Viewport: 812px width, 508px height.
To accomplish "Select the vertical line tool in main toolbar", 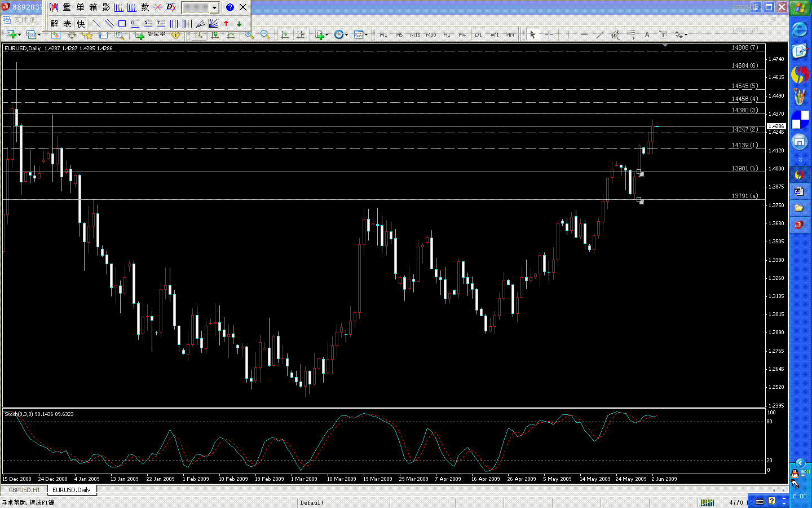I will point(568,35).
